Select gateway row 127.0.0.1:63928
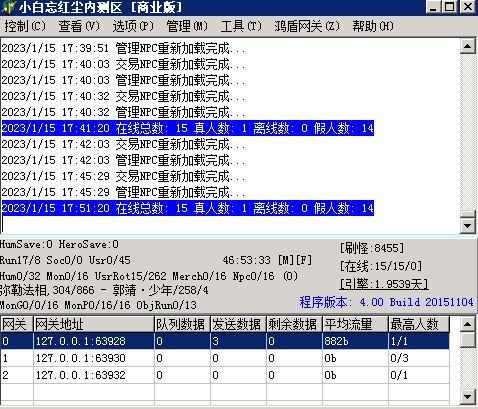 click(x=225, y=341)
